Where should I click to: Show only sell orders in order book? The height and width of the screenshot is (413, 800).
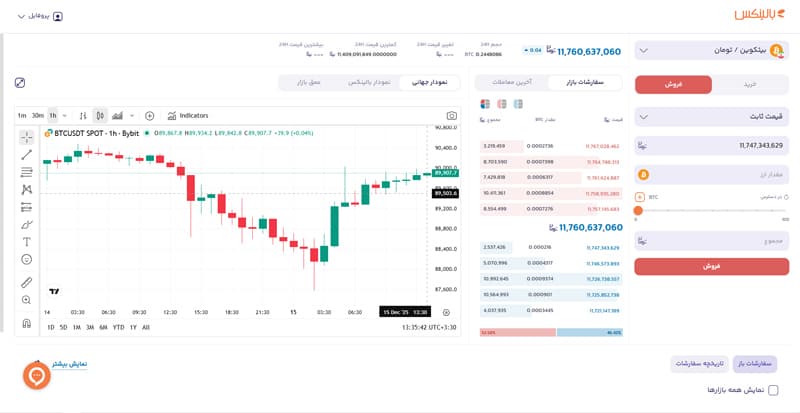[x=502, y=104]
